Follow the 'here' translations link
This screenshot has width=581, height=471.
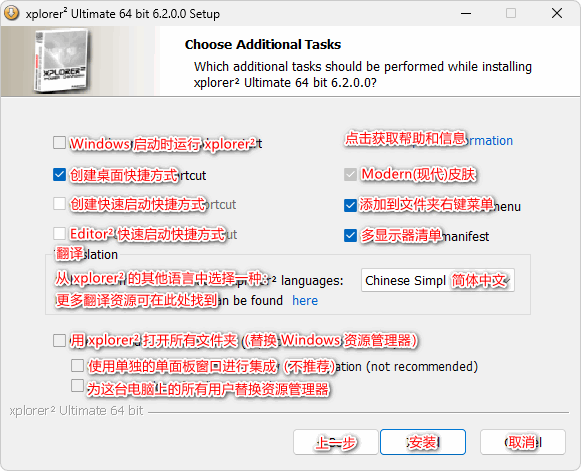[305, 301]
